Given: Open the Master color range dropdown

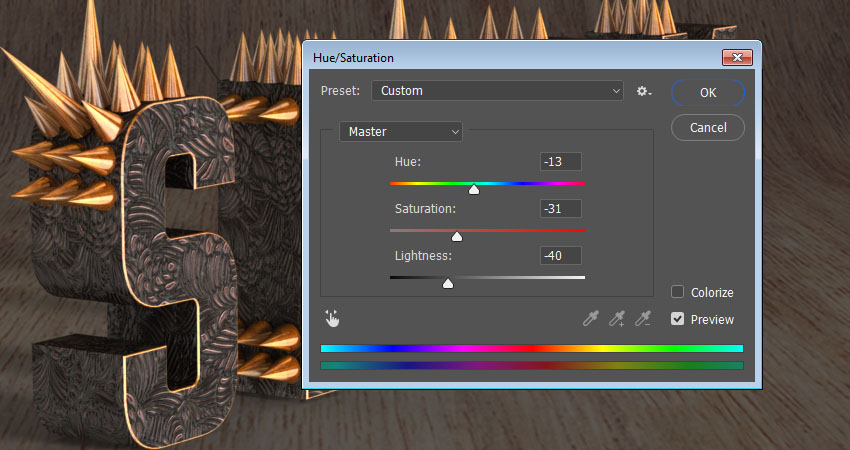Looking at the screenshot, I should point(401,132).
